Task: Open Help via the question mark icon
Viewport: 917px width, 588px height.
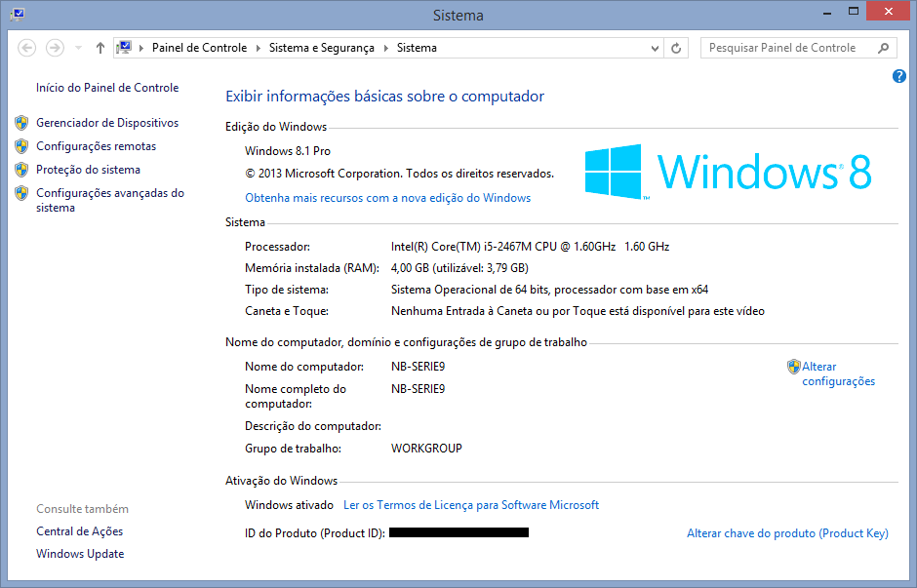Action: click(x=898, y=76)
